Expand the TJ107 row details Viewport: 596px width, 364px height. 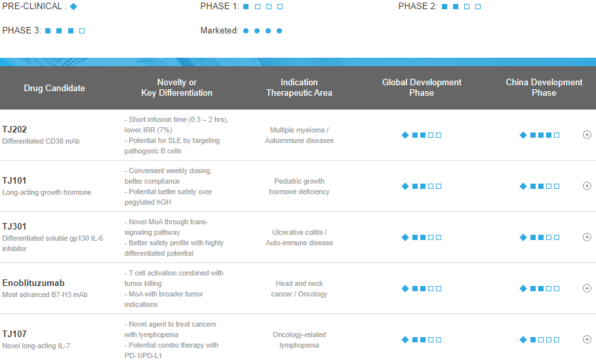(587, 339)
